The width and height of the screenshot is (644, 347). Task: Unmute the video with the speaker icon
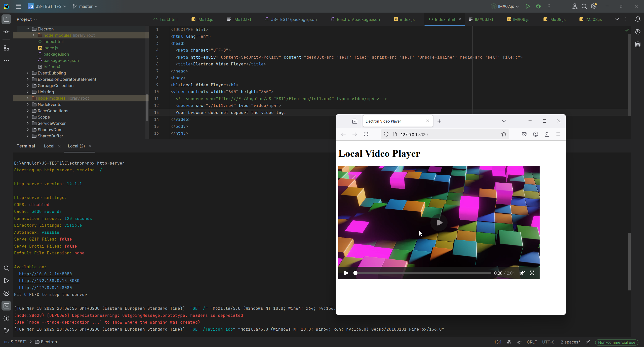522,273
